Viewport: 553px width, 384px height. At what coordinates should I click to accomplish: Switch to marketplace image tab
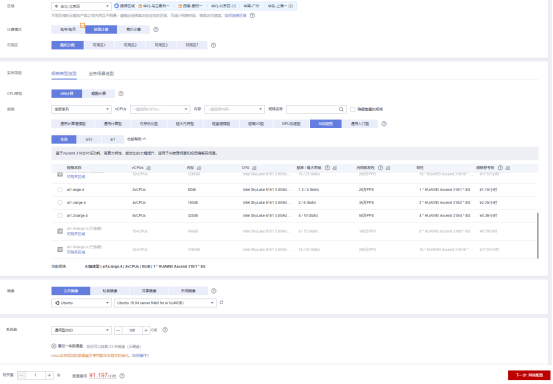[x=188, y=291]
